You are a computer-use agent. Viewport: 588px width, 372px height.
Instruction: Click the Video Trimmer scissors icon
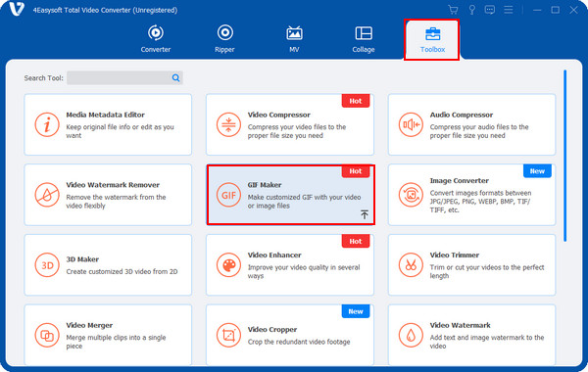pos(411,265)
